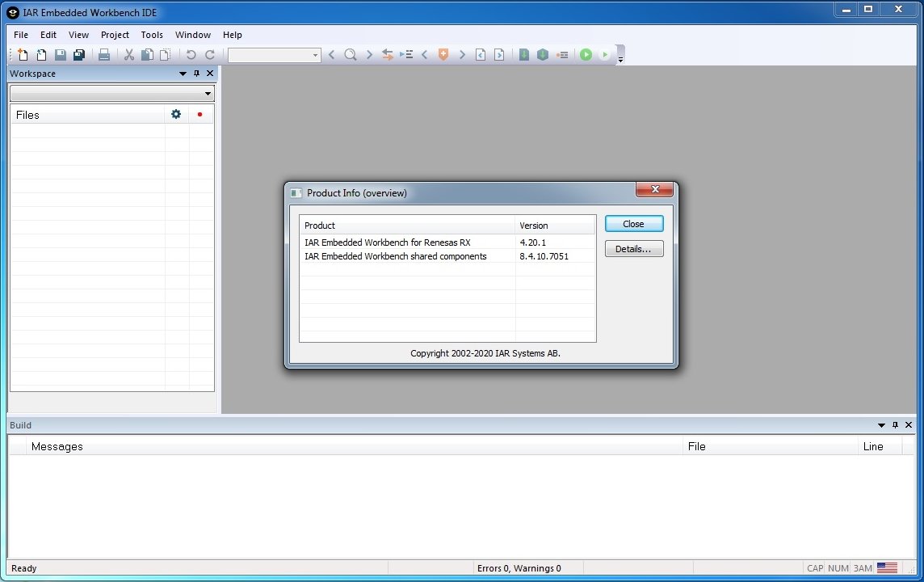Click the Files column header
This screenshot has width=924, height=582.
click(x=87, y=115)
